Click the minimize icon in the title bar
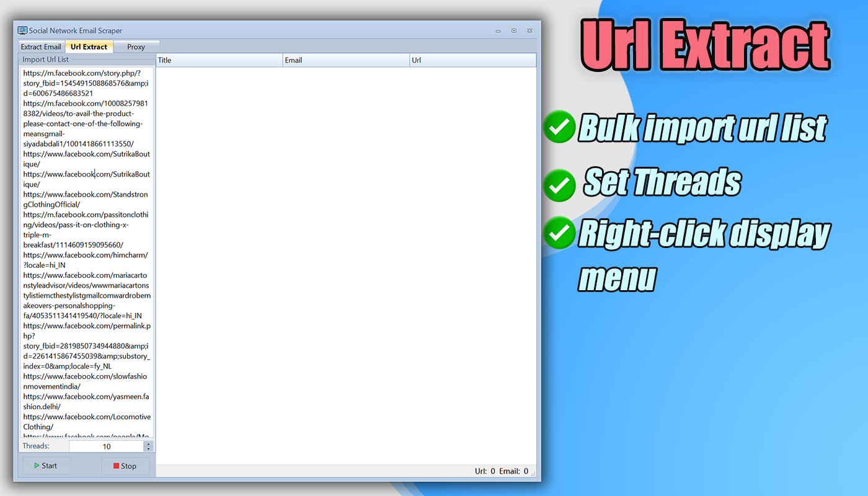The image size is (868, 496). click(x=498, y=30)
